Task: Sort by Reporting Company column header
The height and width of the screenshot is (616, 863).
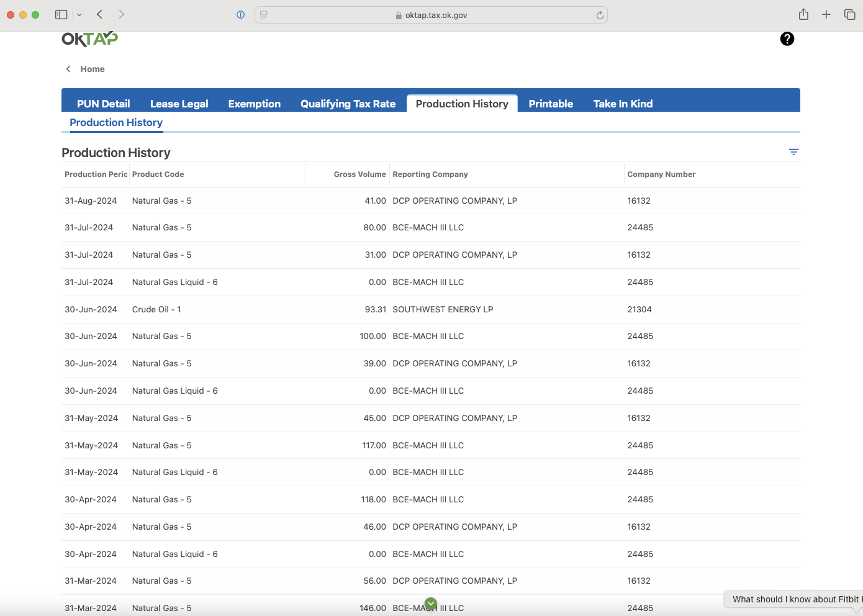Action: (x=430, y=174)
